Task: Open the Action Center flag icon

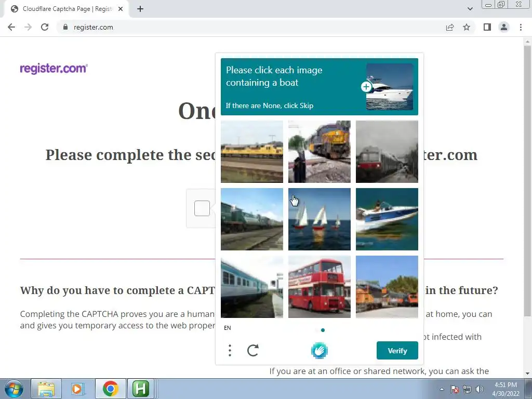Action: coord(454,389)
